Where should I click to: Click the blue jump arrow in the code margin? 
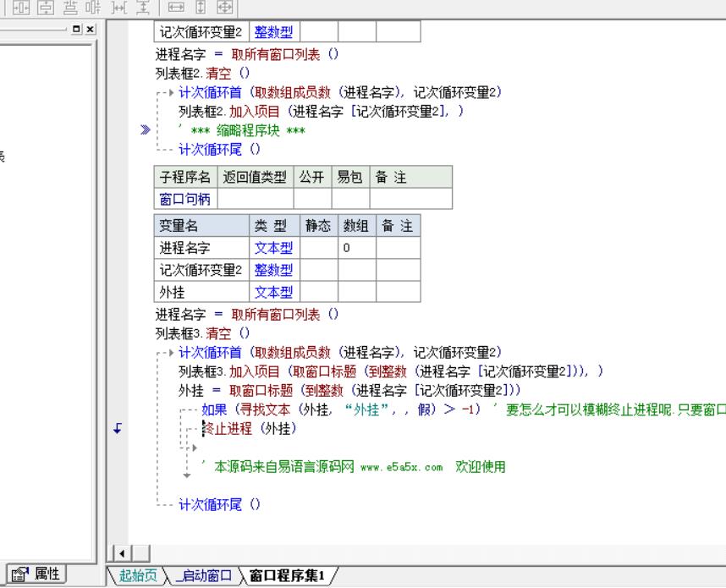(x=118, y=429)
